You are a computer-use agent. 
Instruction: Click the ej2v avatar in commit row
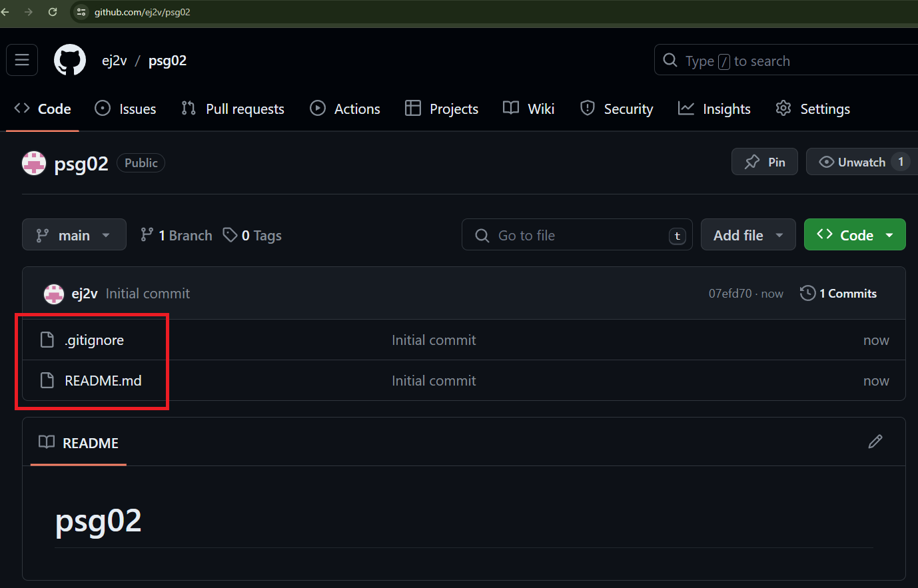coord(54,294)
